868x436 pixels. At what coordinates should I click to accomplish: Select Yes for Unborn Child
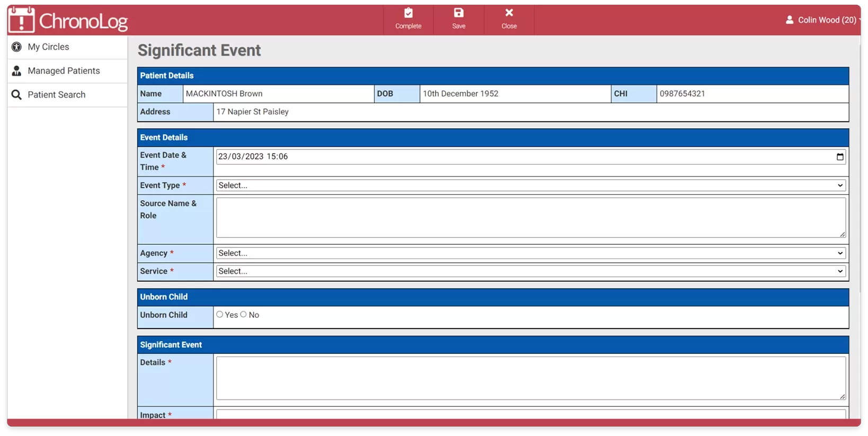(x=219, y=315)
